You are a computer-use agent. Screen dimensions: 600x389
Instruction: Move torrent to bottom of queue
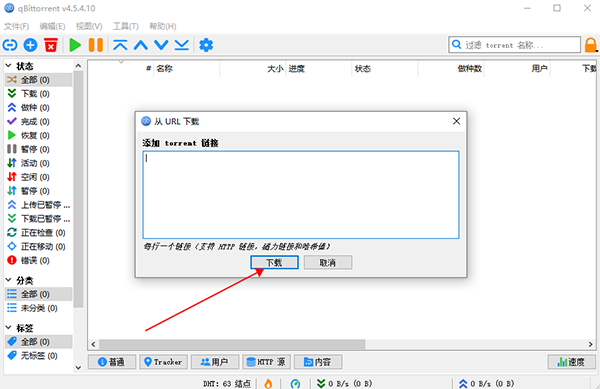click(182, 45)
